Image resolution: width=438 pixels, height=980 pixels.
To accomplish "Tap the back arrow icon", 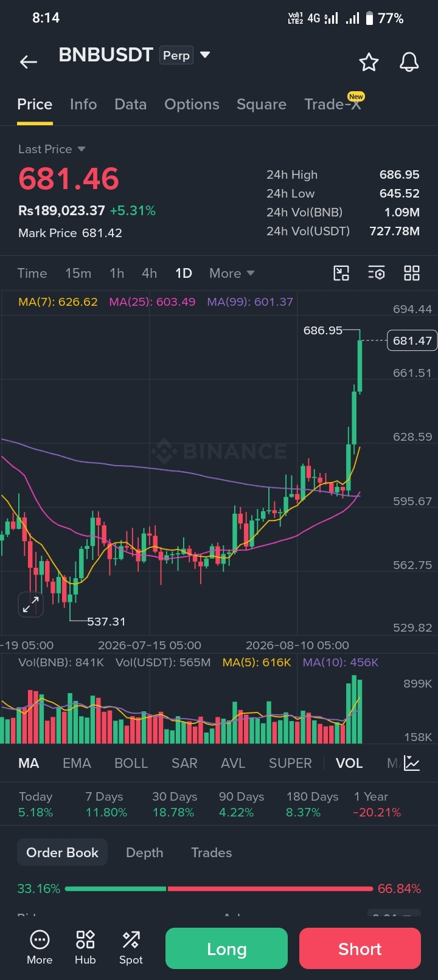I will point(29,61).
